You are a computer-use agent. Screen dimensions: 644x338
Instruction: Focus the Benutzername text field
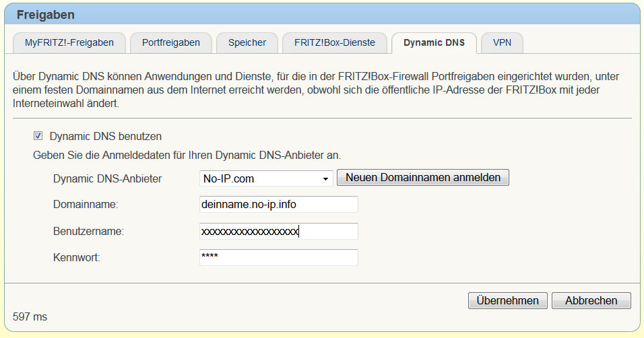coord(278,231)
